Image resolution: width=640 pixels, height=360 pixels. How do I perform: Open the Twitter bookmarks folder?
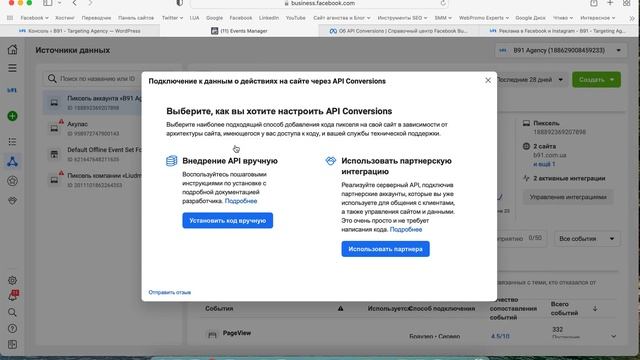click(172, 18)
